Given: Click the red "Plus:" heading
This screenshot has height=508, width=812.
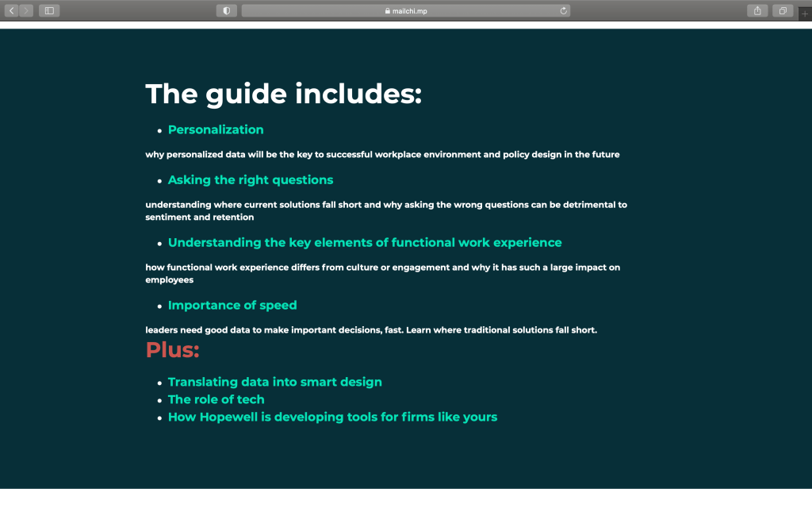Looking at the screenshot, I should point(172,349).
